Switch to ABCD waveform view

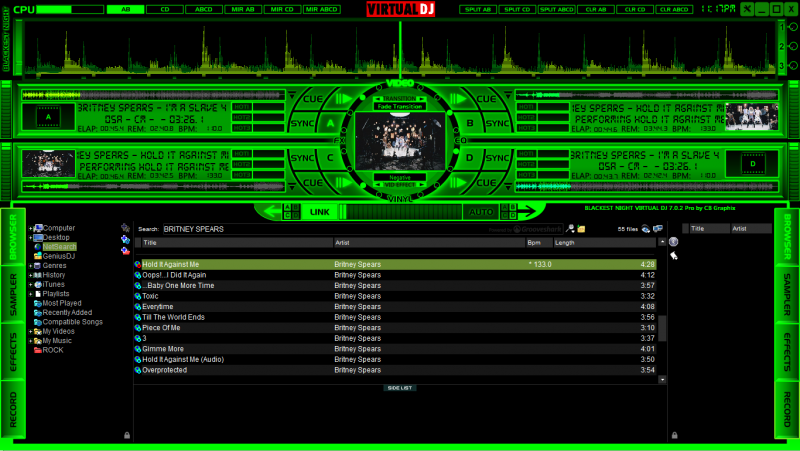[204, 9]
